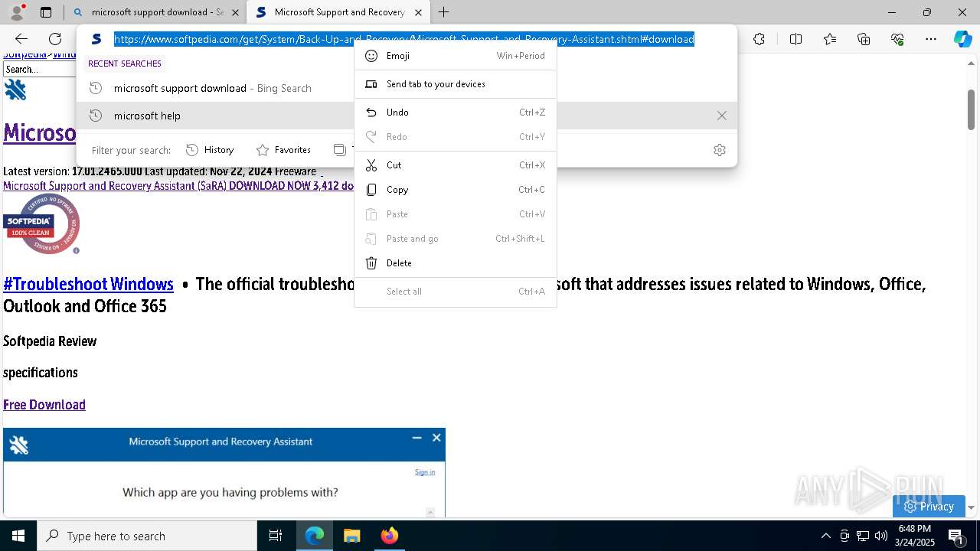Open the SaRA 'DOWNLOAD NOW' link
This screenshot has width=980, height=551.
point(178,186)
